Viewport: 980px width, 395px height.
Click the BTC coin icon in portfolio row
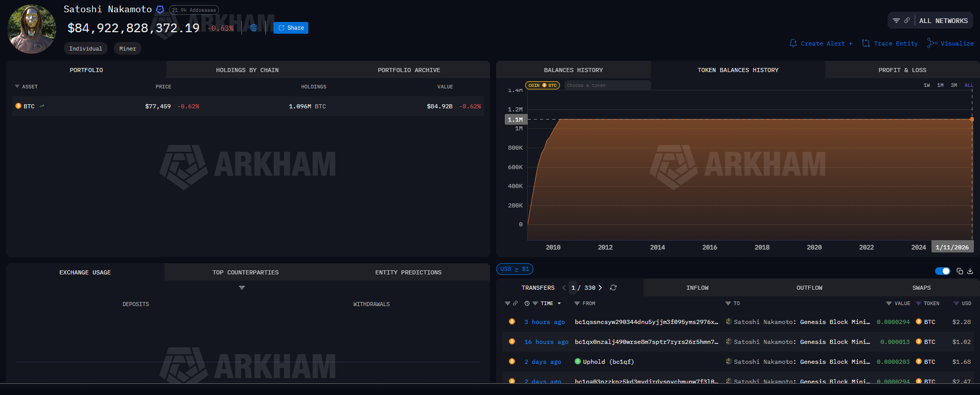[18, 106]
